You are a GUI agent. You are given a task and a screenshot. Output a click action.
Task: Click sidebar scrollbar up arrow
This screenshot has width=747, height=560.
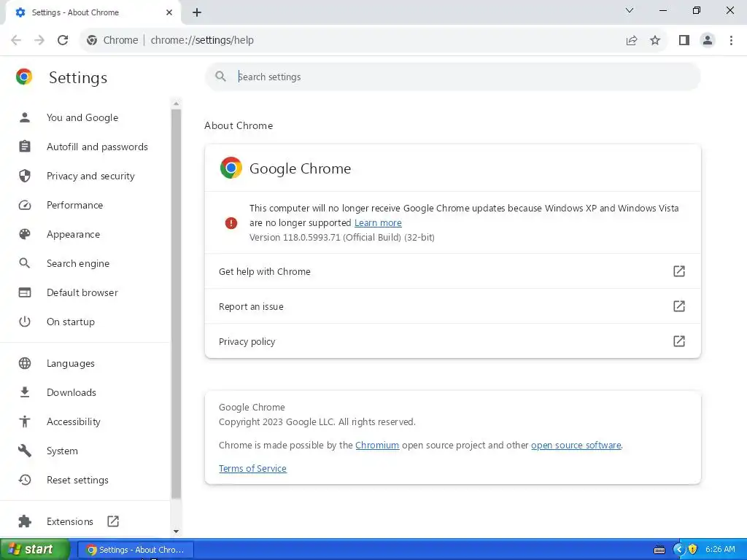[177, 104]
